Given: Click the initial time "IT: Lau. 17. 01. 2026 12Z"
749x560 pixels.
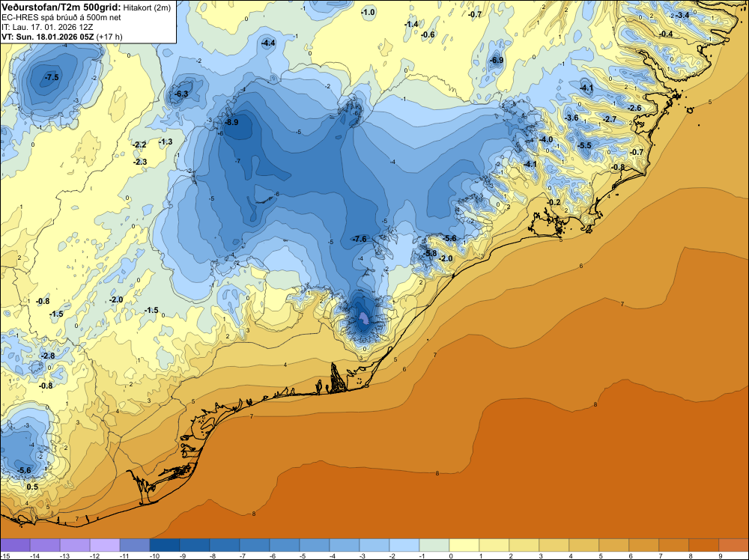Looking at the screenshot, I should (47, 27).
